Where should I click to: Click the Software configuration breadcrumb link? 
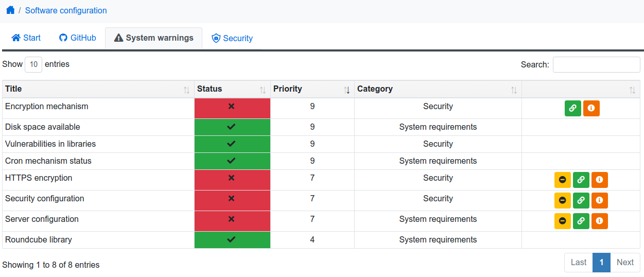pyautogui.click(x=66, y=10)
